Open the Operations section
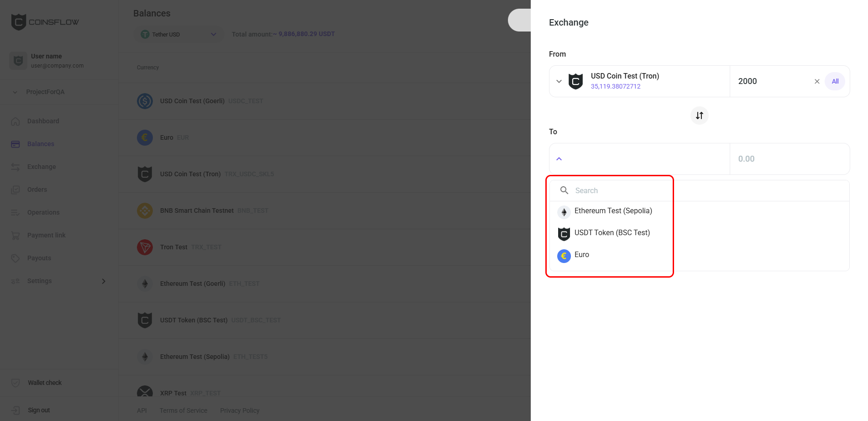The image size is (868, 421). click(x=43, y=212)
